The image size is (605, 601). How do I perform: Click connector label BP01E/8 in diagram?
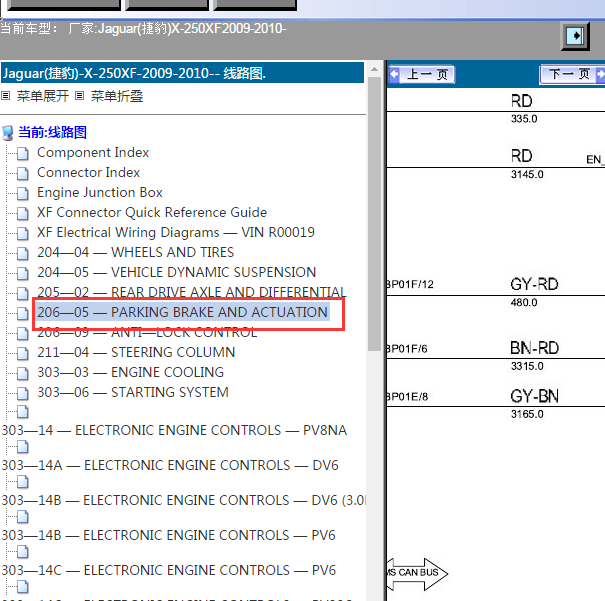pos(407,397)
